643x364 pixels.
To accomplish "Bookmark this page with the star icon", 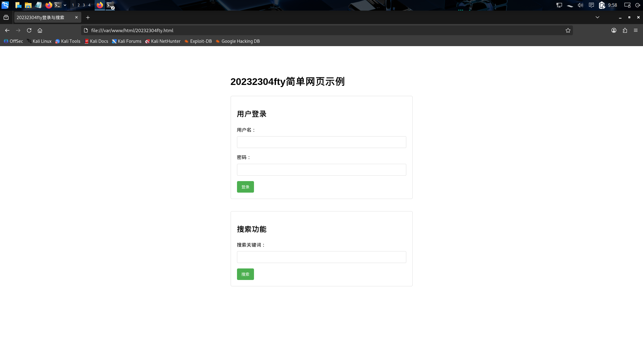I will click(568, 30).
